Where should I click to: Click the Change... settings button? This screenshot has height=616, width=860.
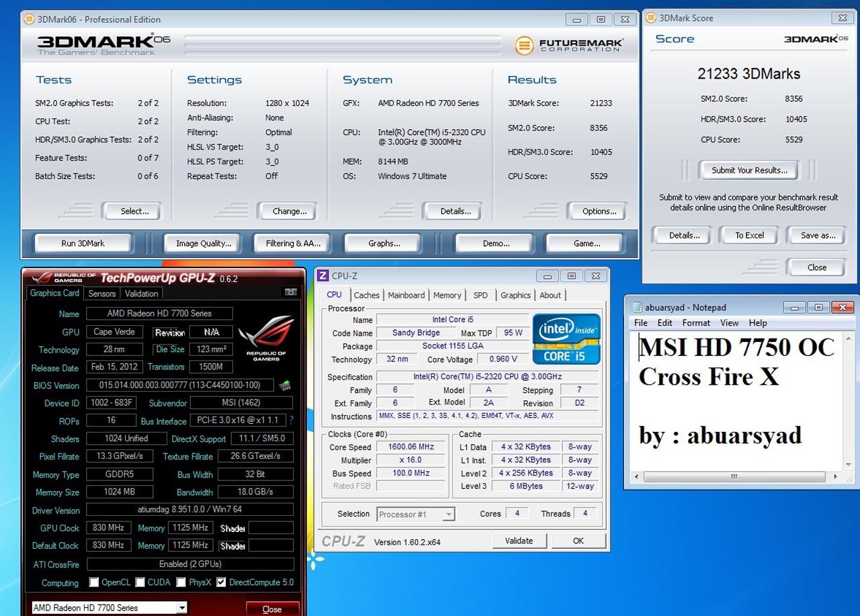290,211
